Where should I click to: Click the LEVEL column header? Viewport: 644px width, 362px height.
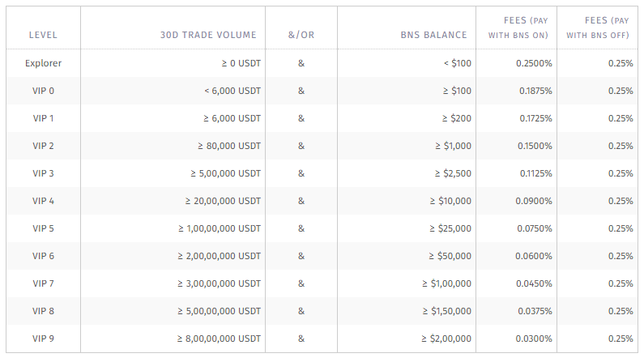click(x=43, y=35)
